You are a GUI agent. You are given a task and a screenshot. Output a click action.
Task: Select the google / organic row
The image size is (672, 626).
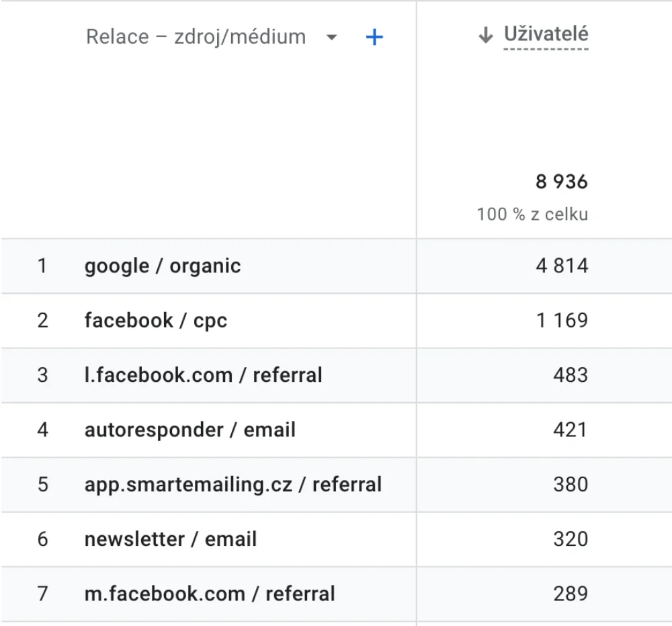pyautogui.click(x=163, y=266)
